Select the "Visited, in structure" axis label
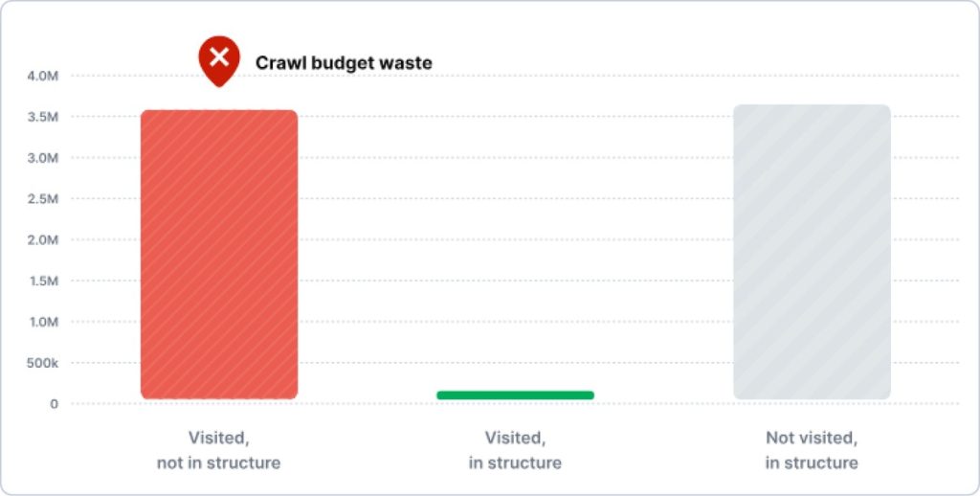 point(515,450)
